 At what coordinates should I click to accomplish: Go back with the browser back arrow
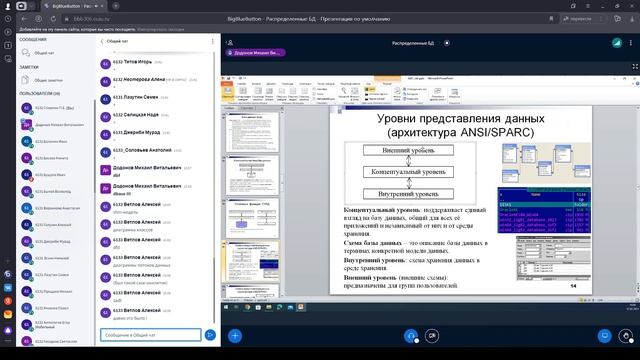point(24,19)
